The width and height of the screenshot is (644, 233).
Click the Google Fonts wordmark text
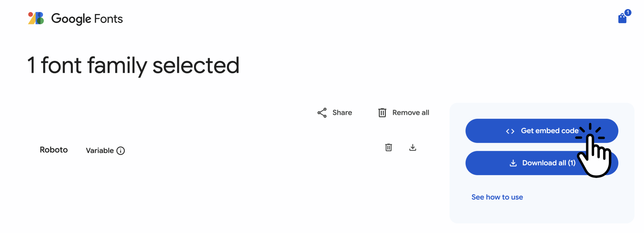(x=87, y=19)
